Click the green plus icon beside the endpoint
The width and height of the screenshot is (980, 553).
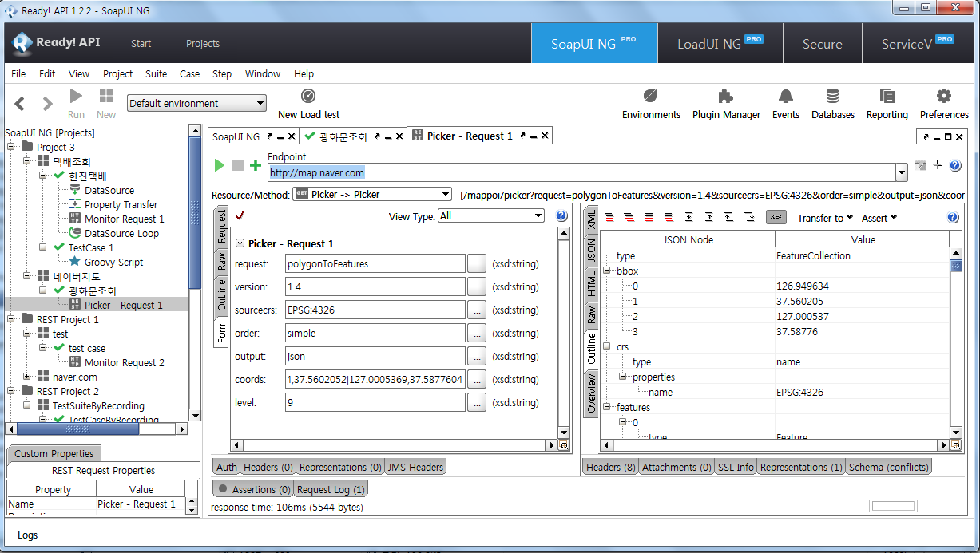256,165
